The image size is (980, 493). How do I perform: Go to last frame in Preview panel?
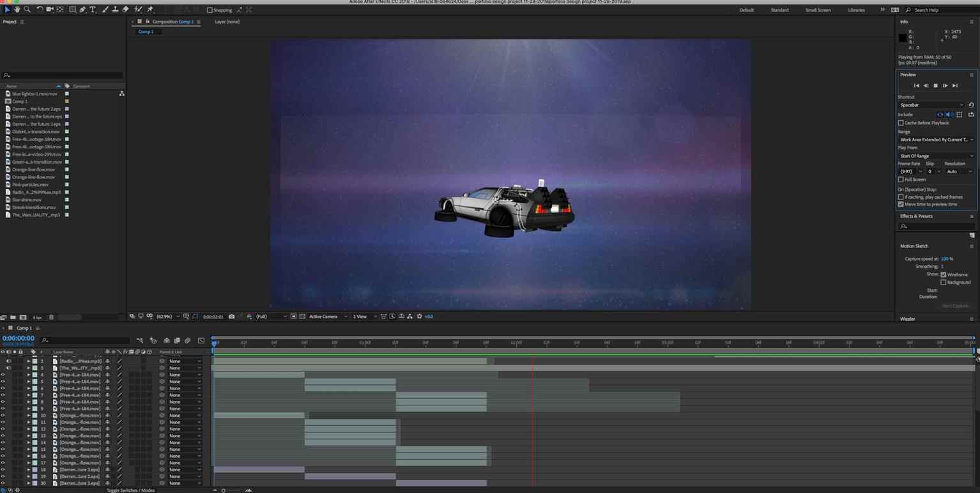pos(955,86)
